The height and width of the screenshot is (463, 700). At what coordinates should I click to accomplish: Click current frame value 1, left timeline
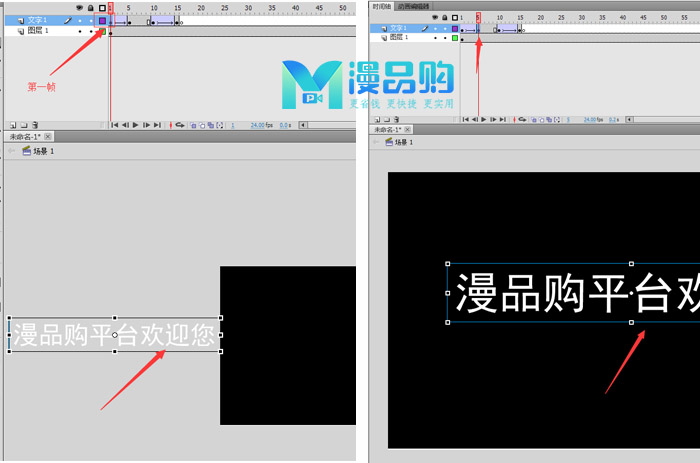[233, 125]
